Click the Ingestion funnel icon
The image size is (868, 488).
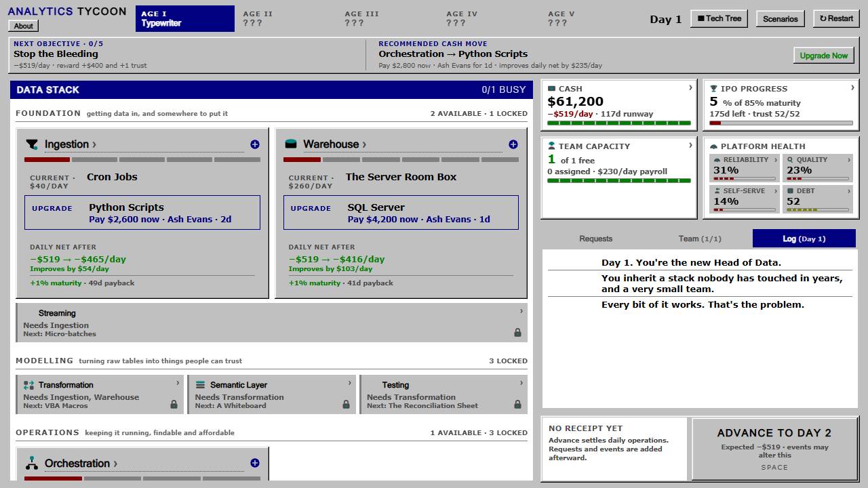coord(32,144)
